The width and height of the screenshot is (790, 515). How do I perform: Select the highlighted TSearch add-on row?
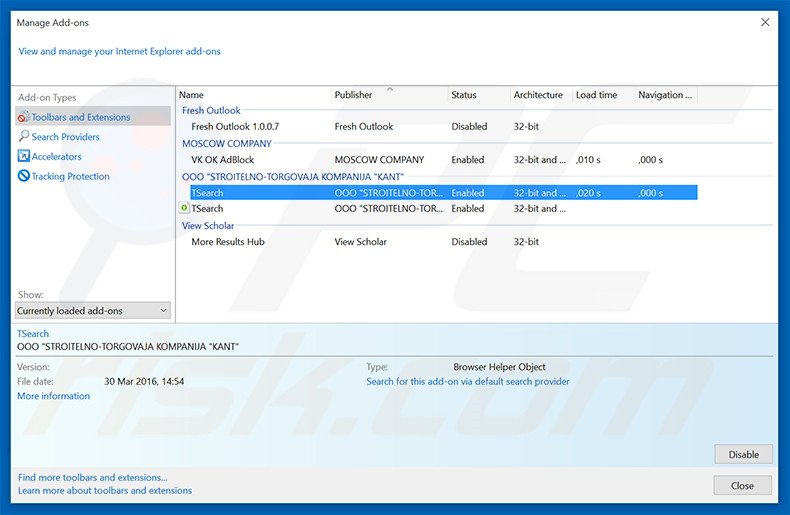coord(444,192)
